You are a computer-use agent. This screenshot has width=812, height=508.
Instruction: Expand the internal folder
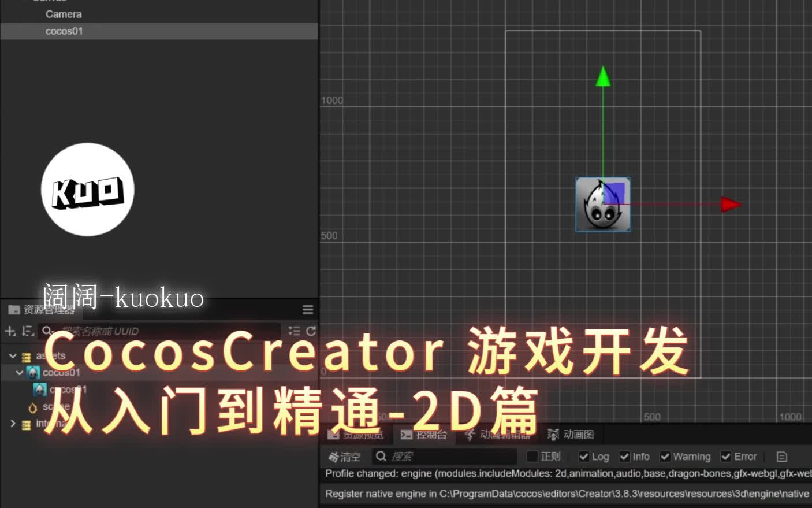(13, 424)
